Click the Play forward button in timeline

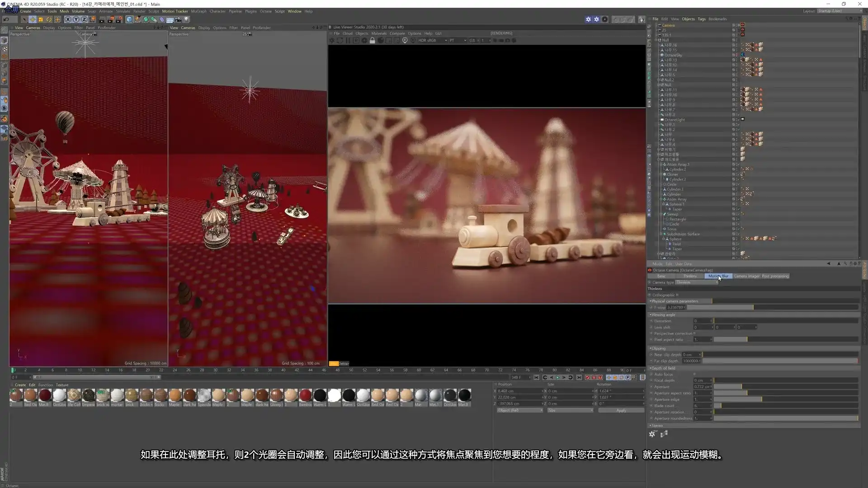click(x=557, y=377)
